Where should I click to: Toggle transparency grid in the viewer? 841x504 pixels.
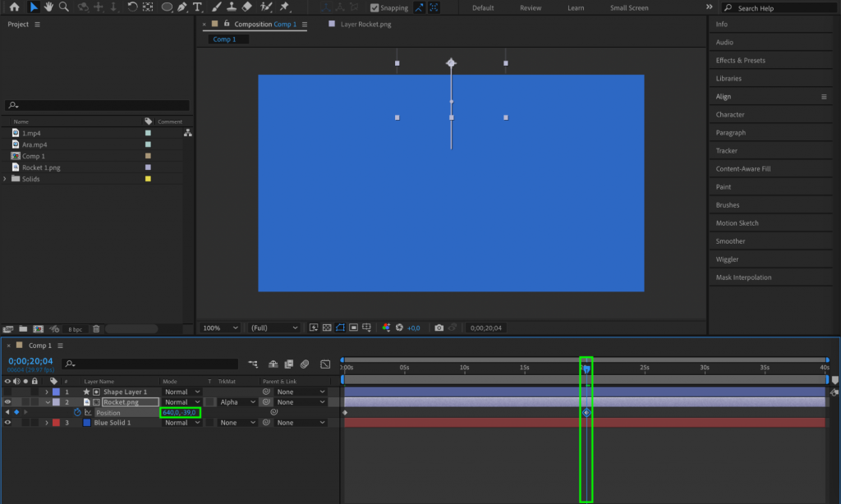326,328
